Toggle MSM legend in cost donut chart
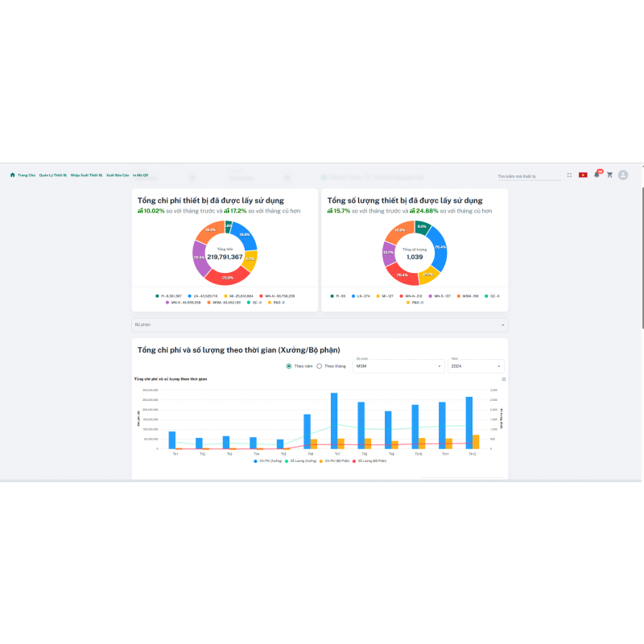 [x=224, y=303]
